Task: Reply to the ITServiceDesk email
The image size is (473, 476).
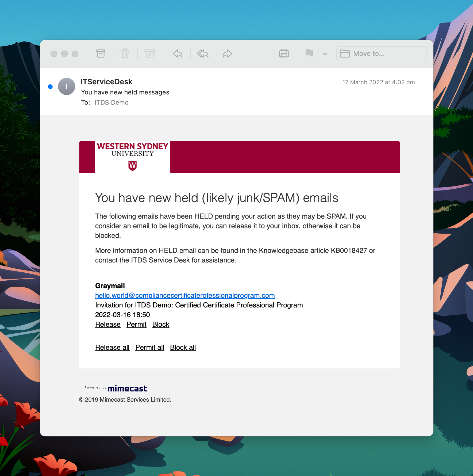Action: (x=178, y=54)
